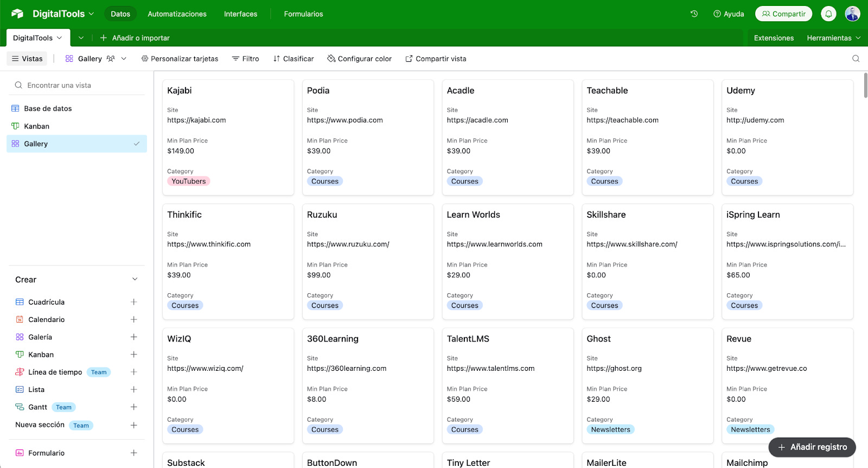The image size is (868, 468).
Task: Click Añadir registro button
Action: [x=812, y=447]
